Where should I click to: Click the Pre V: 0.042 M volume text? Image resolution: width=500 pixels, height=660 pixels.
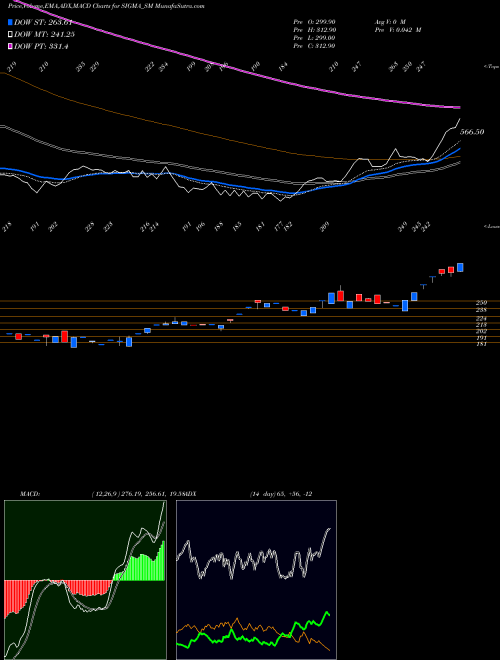pyautogui.click(x=397, y=30)
